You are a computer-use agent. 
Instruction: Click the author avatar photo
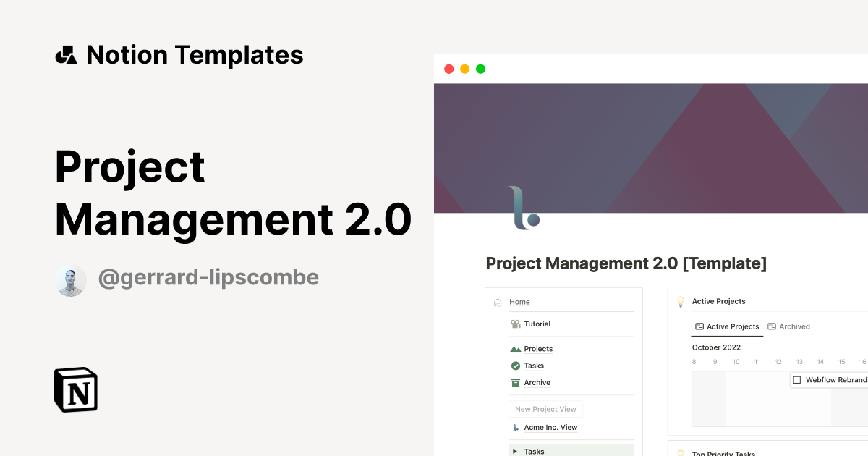70,279
